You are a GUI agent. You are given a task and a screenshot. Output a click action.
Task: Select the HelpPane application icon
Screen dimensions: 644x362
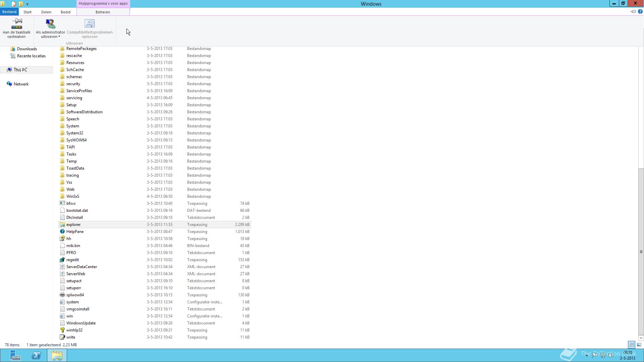[62, 232]
